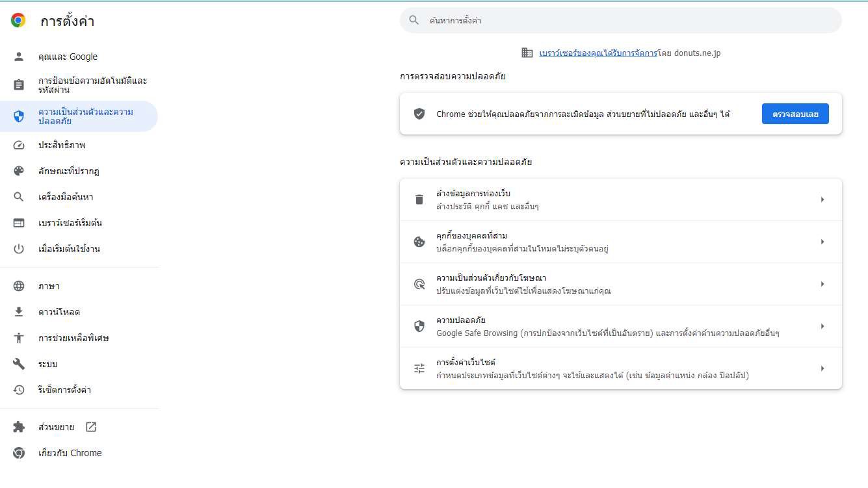Expand the การตั้งค่าเว็บไซต์ row arrow
This screenshot has width=868, height=488.
click(x=822, y=368)
